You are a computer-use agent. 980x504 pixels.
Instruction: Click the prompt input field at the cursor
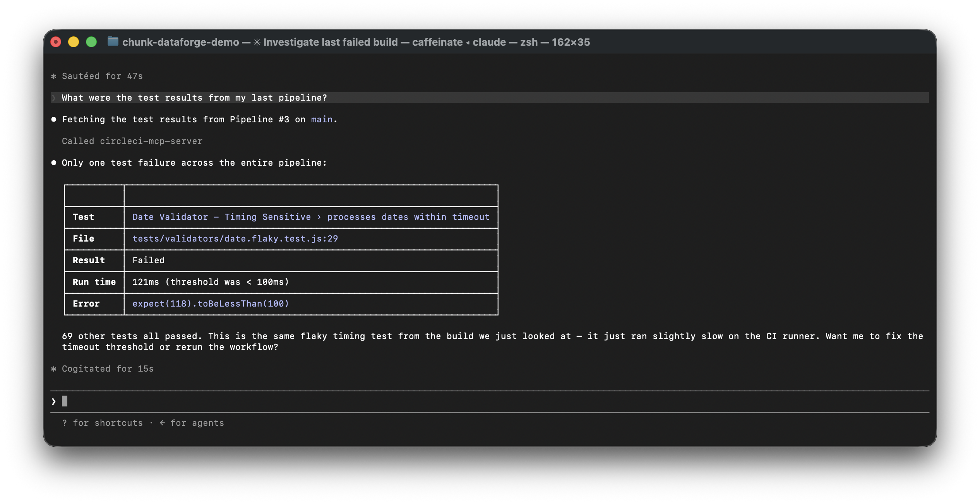coord(490,401)
